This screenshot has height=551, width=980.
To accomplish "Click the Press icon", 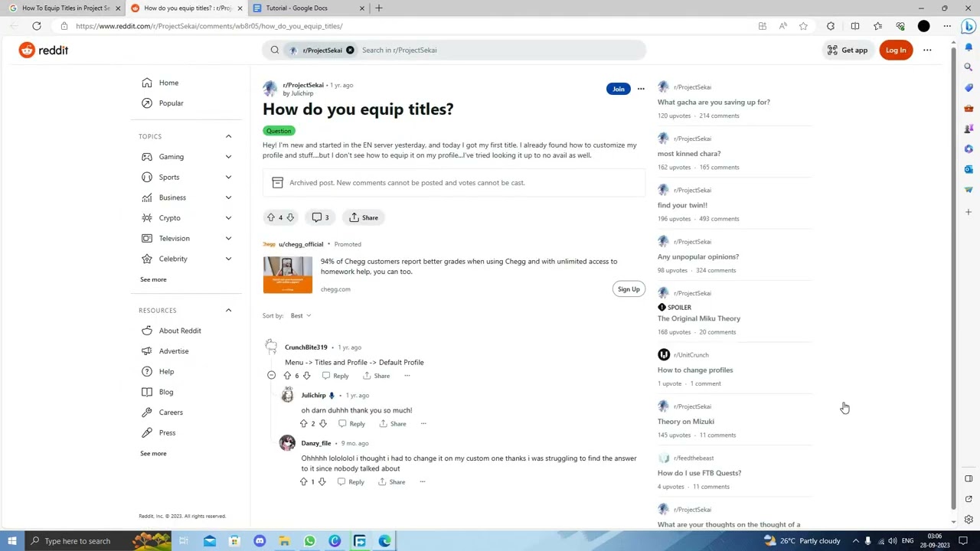I will 146,432.
